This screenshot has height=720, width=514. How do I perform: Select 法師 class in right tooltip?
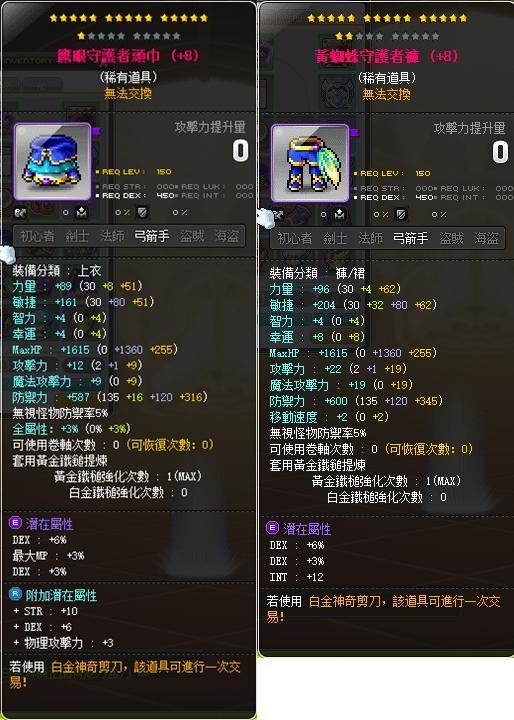click(370, 238)
